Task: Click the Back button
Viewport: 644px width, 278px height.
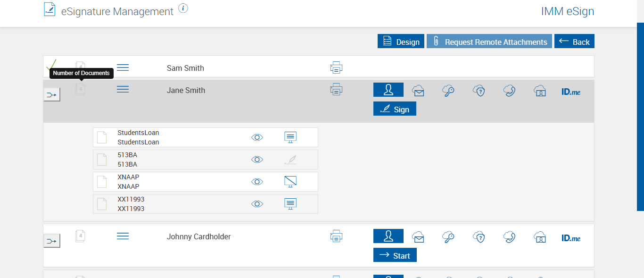Action: [574, 42]
